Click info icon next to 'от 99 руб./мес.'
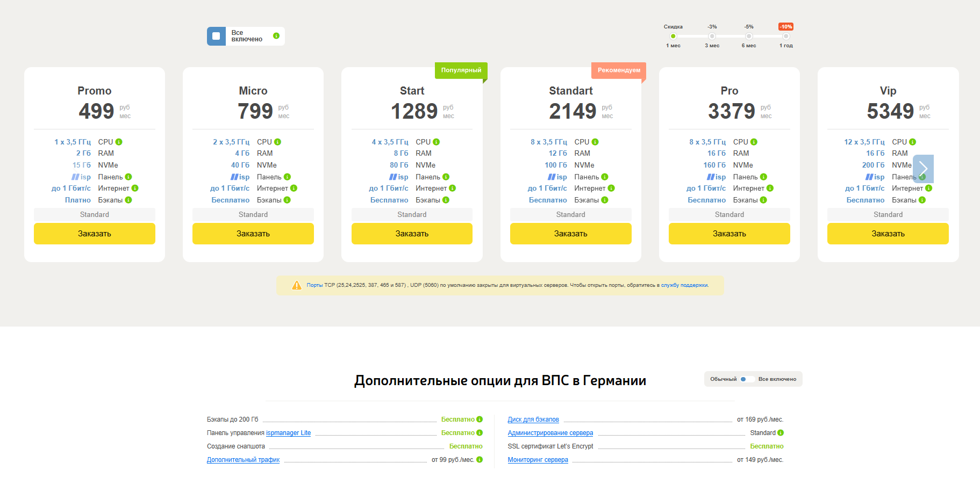The width and height of the screenshot is (980, 492). 480,460
